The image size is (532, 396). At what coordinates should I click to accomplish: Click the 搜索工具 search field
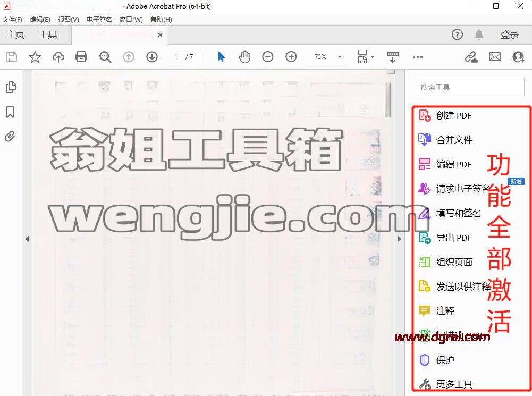point(469,87)
